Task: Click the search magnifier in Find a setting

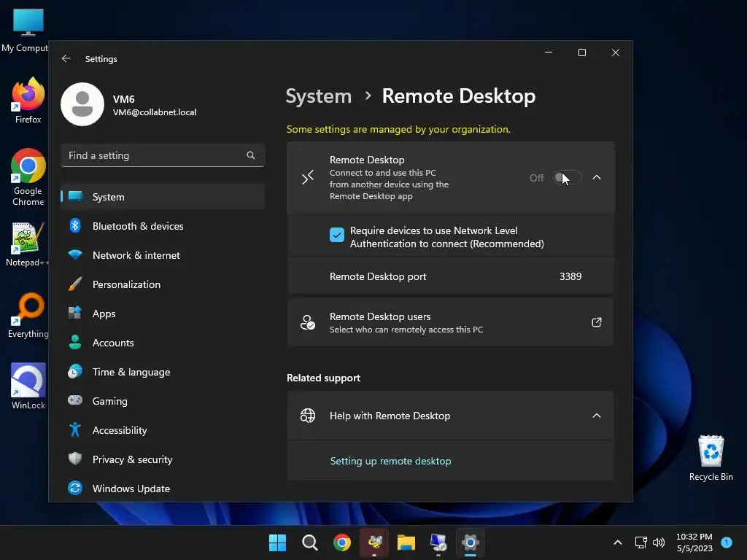Action: click(x=251, y=155)
